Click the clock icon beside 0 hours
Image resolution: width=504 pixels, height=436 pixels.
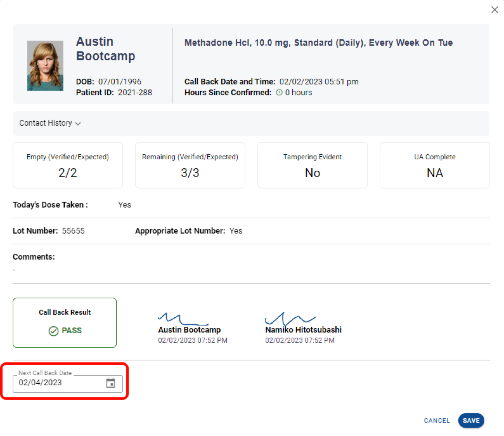(279, 93)
